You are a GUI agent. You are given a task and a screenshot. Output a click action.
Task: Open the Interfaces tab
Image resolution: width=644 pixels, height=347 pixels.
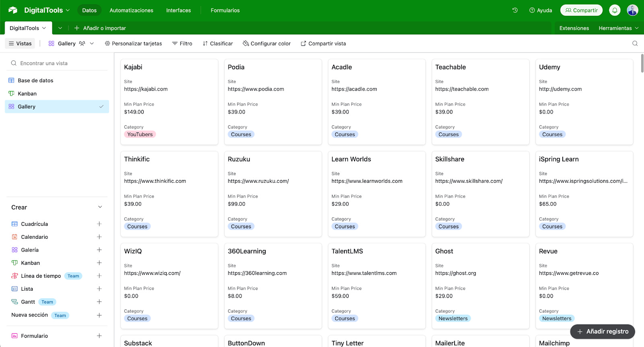point(178,10)
